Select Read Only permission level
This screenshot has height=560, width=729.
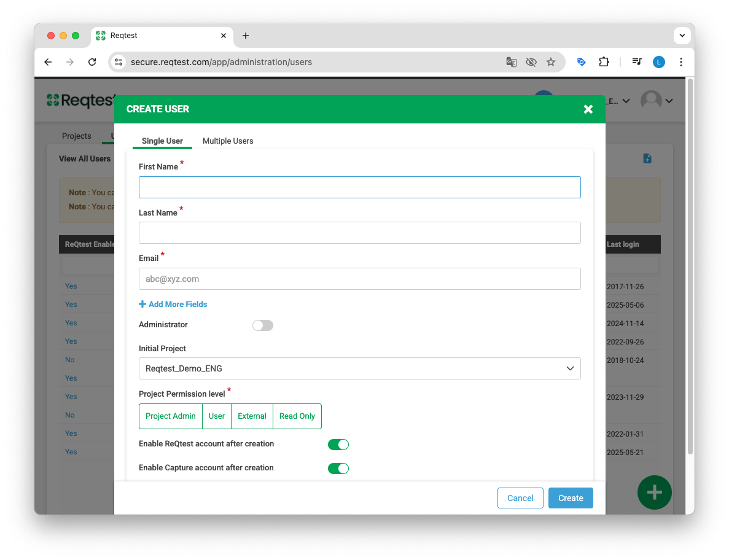[x=297, y=416]
